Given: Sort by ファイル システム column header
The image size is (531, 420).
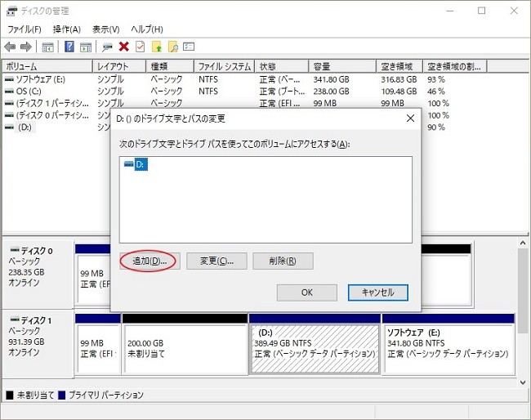Looking at the screenshot, I should pos(224,66).
